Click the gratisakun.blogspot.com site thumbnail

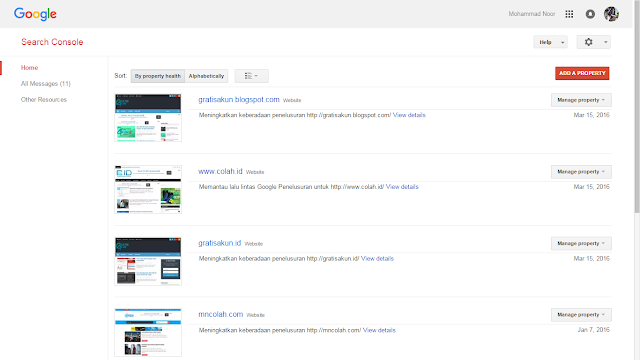(148, 118)
